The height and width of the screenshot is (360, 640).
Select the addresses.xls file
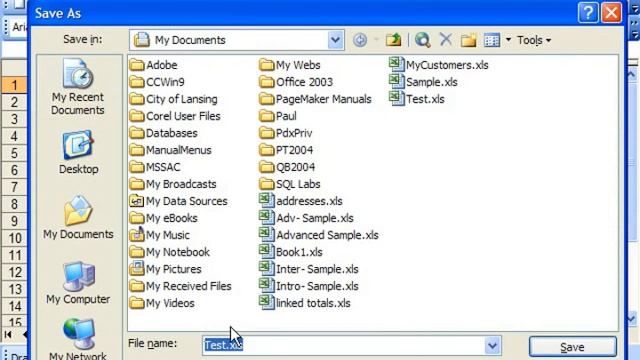coord(301,201)
